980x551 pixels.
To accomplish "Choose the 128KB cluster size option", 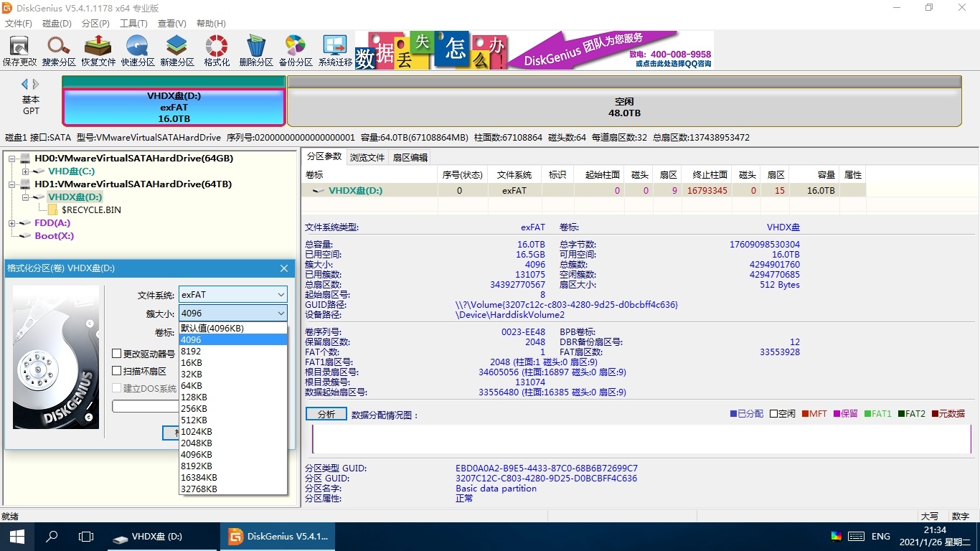I will (232, 397).
